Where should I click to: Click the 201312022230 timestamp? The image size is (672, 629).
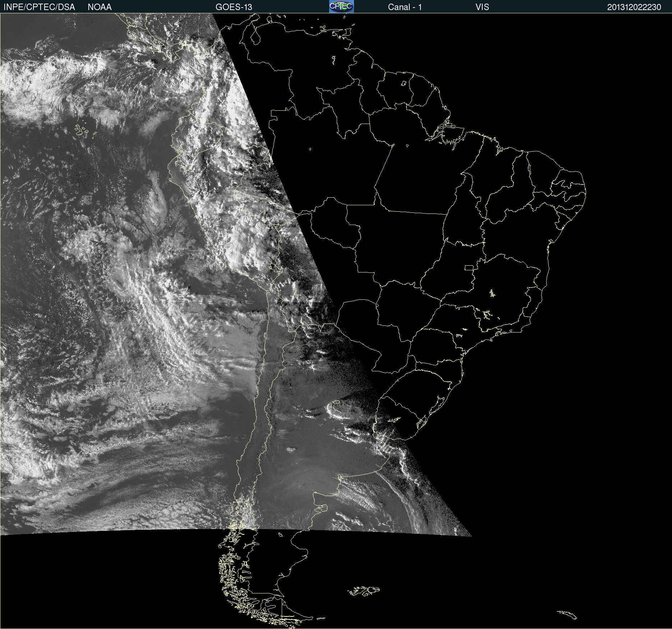click(x=634, y=7)
